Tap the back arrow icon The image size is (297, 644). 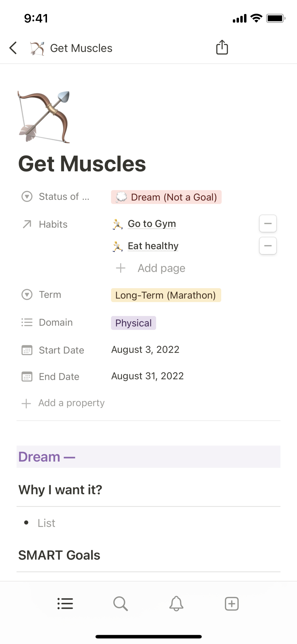tap(13, 48)
